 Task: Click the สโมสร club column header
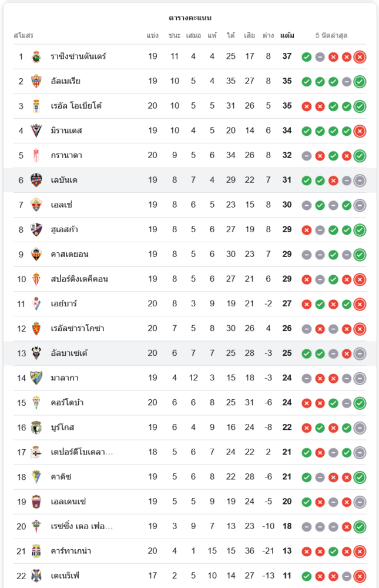point(24,35)
